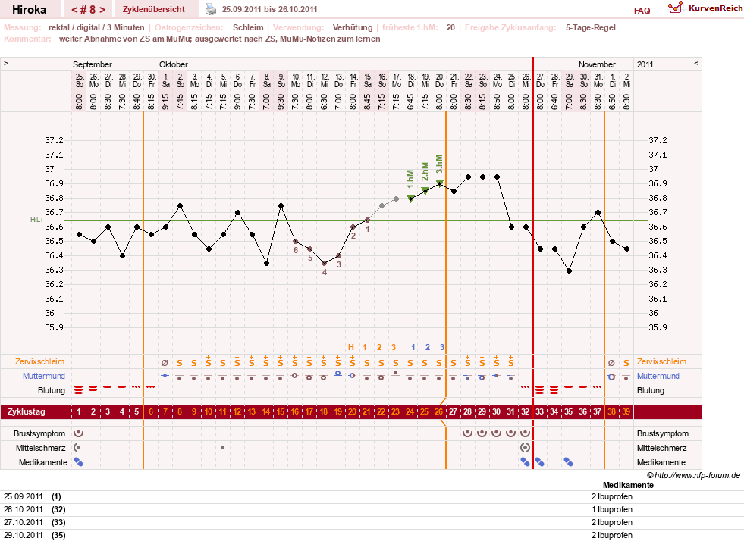Click the 'rektal / digital / 3 Minuten' measurement value
Screen dimensions: 744x560
96,27
